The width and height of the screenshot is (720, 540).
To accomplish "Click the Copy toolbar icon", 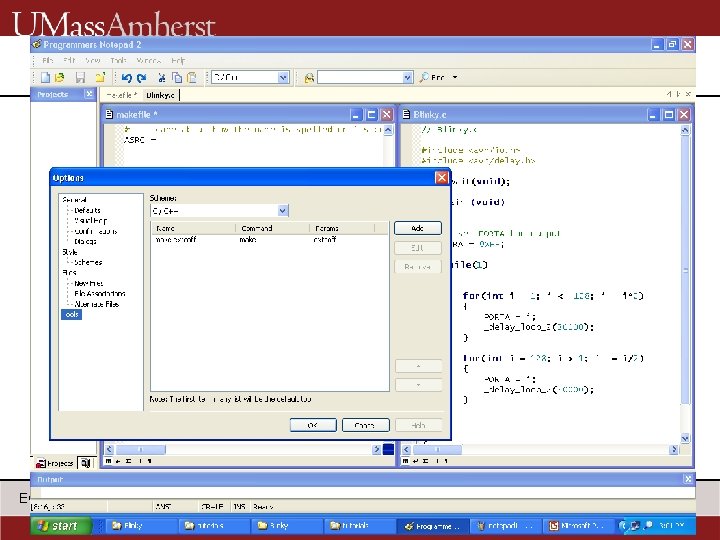I will [177, 78].
